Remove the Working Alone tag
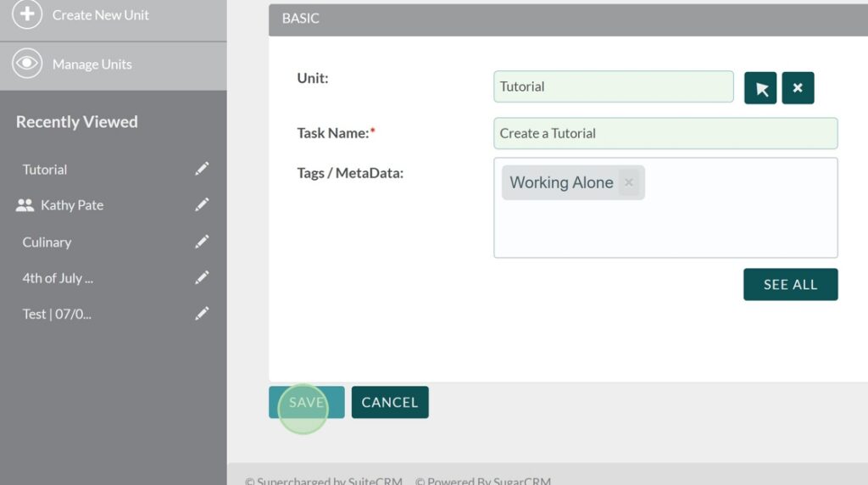Image resolution: width=868 pixels, height=485 pixels. click(x=628, y=182)
